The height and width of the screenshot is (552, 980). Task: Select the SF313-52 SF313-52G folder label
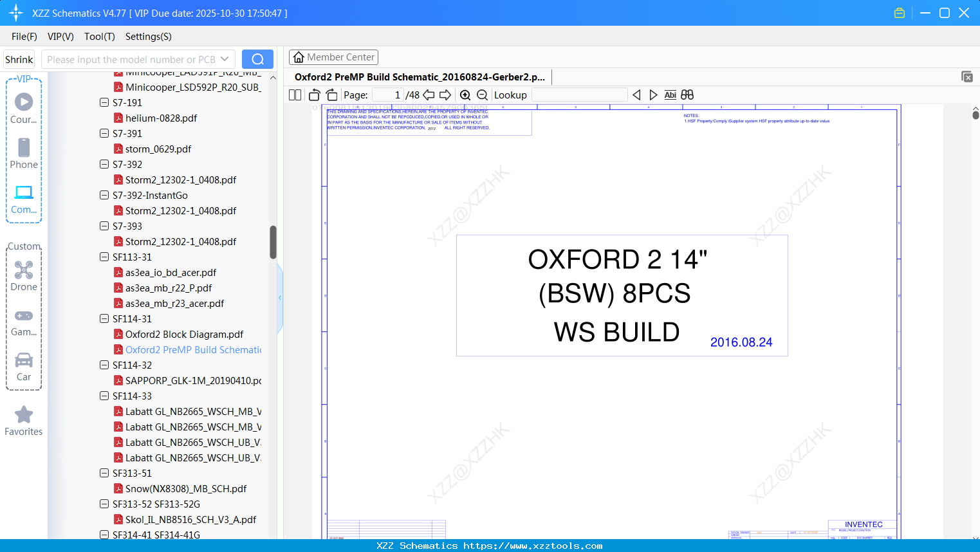click(156, 504)
